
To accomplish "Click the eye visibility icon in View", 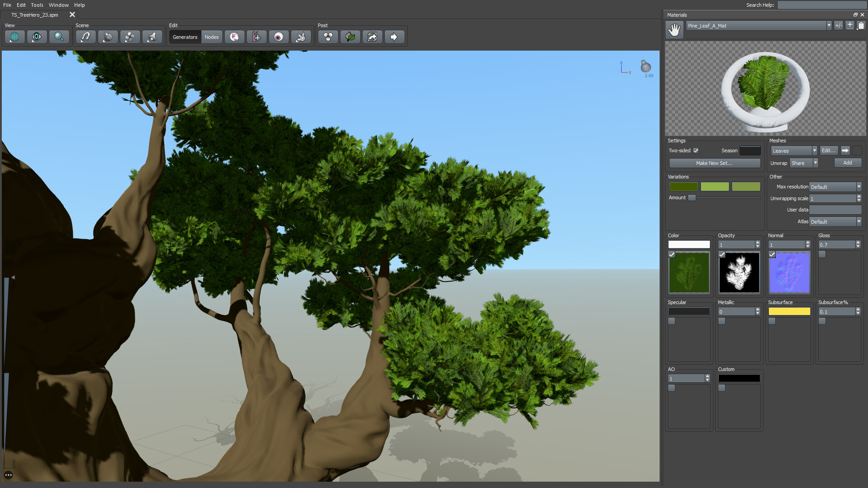I will point(37,37).
